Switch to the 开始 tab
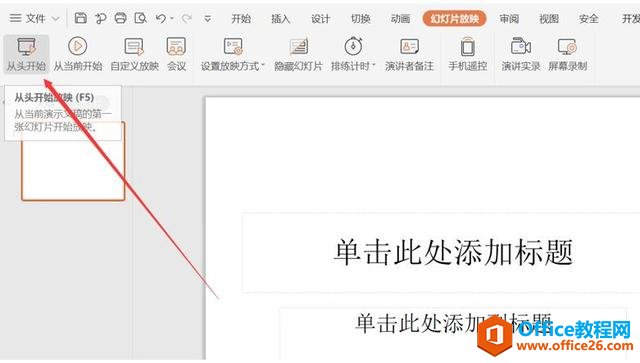Viewport: 640px width, 363px height. [x=241, y=18]
